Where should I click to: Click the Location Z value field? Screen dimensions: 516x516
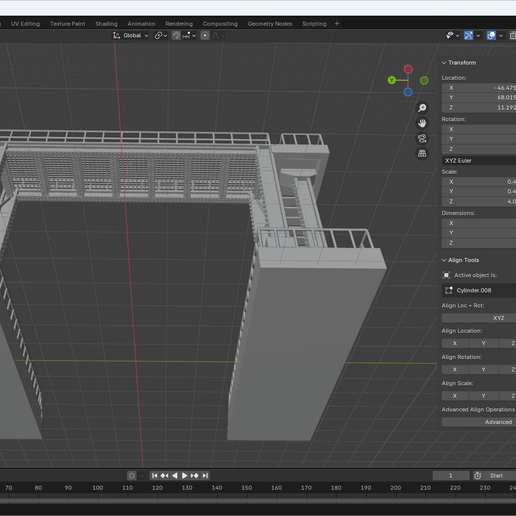pos(479,107)
